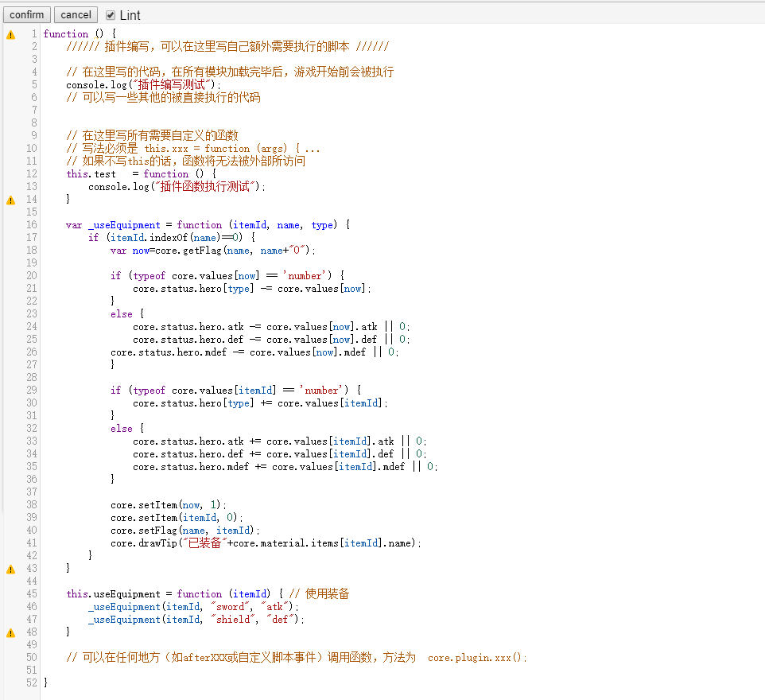Click the warning triangle next to line 48
Screen dimensions: 765x700
[x=10, y=632]
